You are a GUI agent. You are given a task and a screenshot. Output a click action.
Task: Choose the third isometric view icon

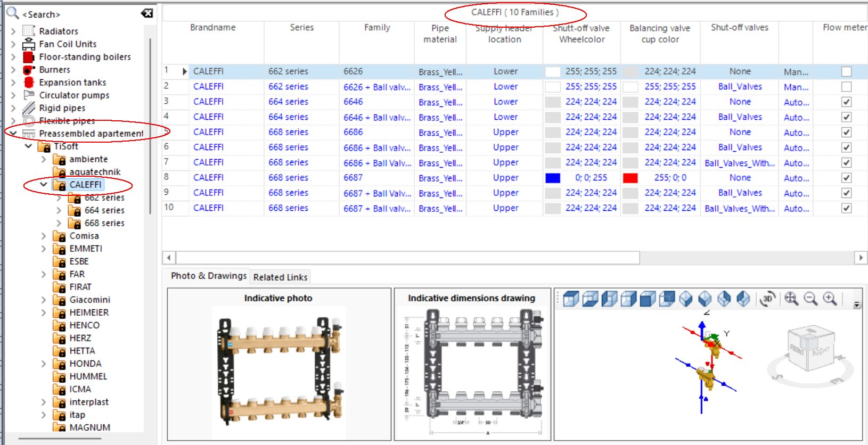724,299
